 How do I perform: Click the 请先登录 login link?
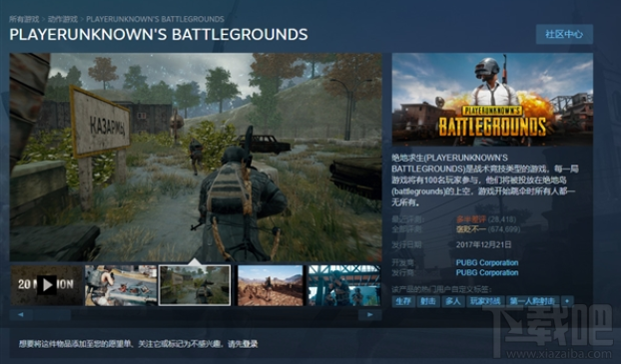tap(243, 344)
